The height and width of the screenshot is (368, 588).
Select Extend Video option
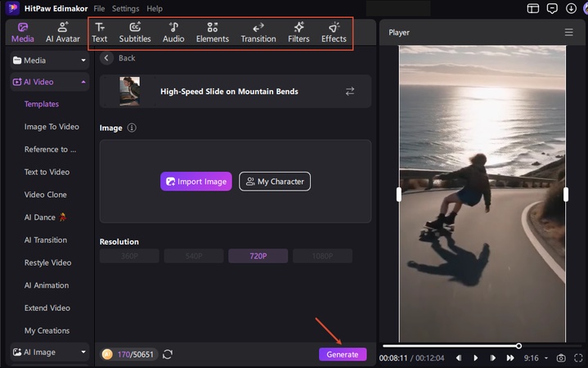tap(47, 308)
